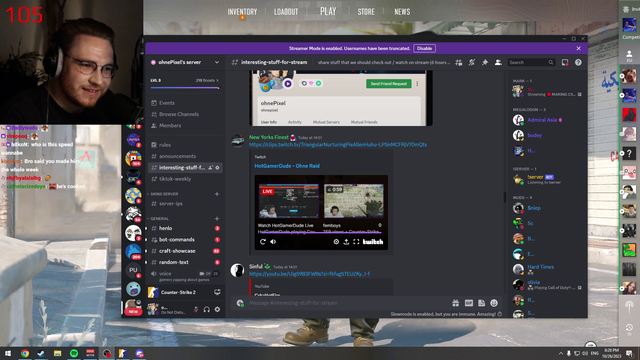Add channel to GENERAL category plus icon
The image size is (640, 360).
click(217, 219)
